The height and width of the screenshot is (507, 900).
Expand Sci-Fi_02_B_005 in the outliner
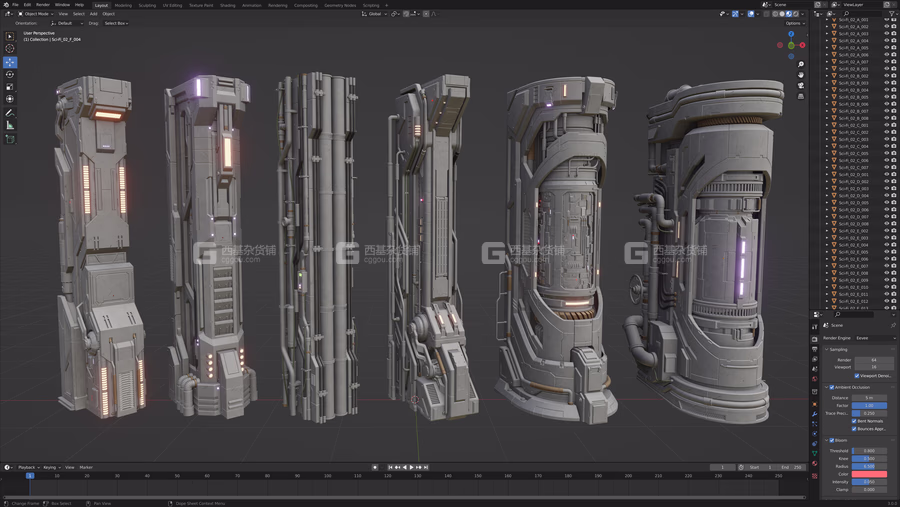tap(827, 97)
